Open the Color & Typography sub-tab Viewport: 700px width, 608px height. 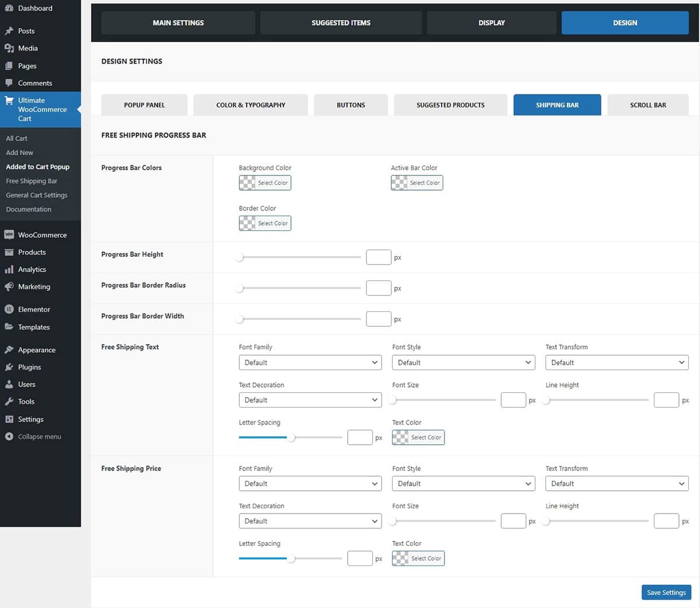[251, 105]
